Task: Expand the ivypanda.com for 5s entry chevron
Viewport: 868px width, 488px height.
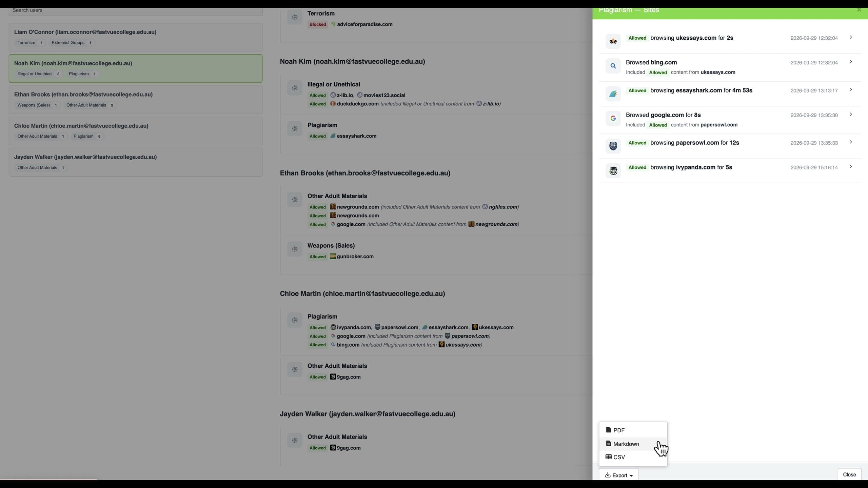Action: (x=851, y=167)
